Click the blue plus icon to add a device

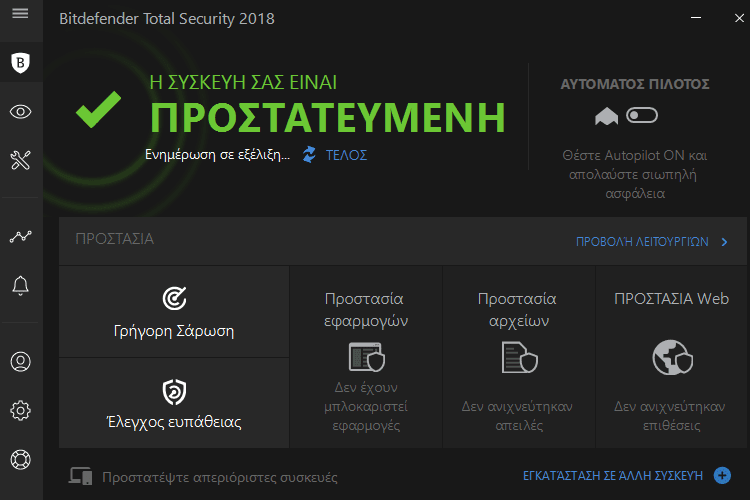point(722,476)
